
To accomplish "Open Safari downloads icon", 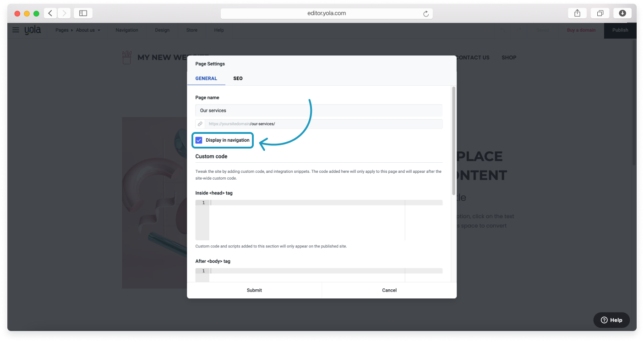I will (622, 13).
